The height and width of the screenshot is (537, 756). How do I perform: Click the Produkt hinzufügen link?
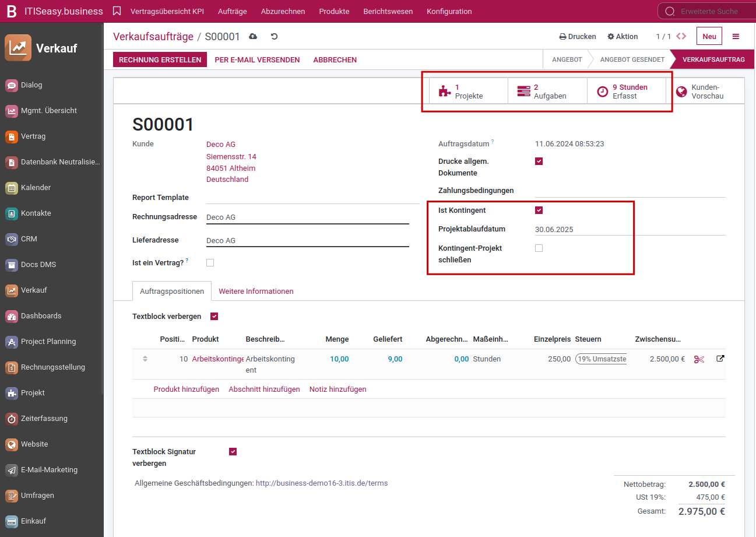[x=186, y=389]
